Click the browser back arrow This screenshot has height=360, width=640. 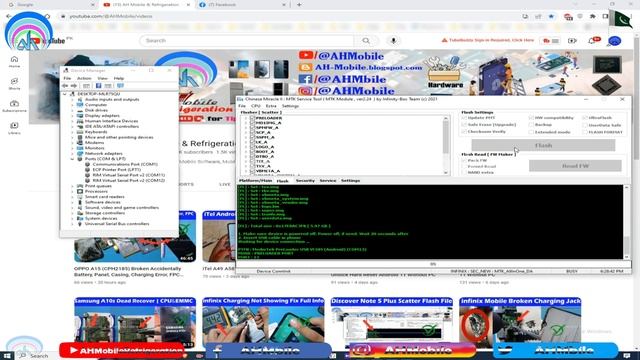click(9, 16)
